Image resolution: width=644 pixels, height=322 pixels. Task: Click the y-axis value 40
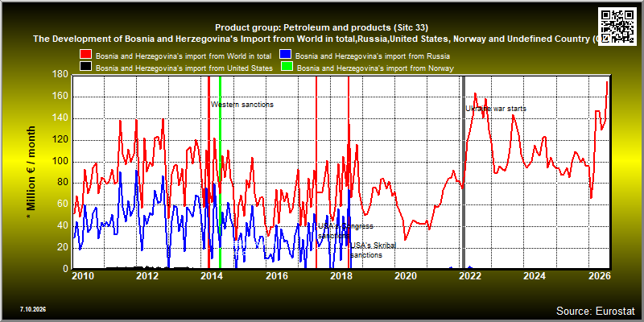pos(62,226)
